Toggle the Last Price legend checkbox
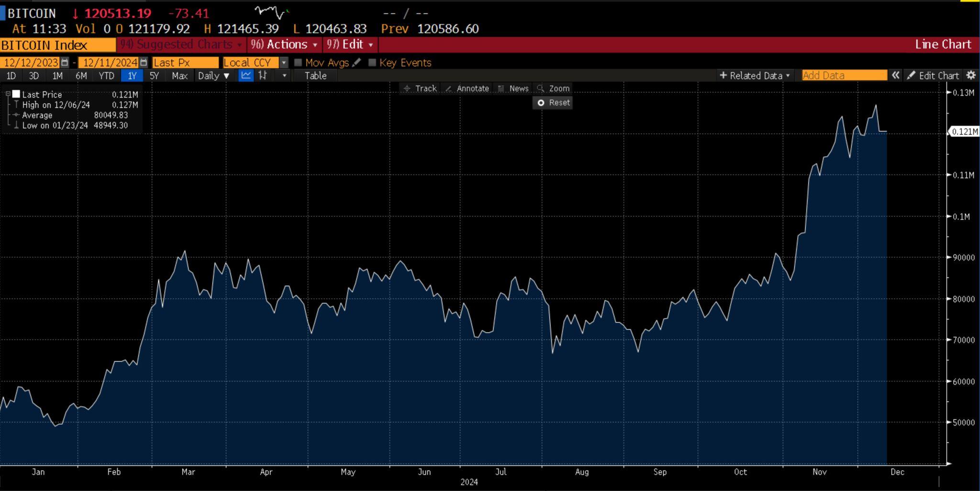The image size is (980, 491). [x=8, y=94]
